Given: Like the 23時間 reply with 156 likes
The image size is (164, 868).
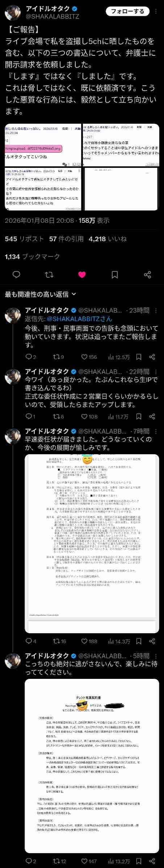Looking at the screenshot, I should pos(89,357).
